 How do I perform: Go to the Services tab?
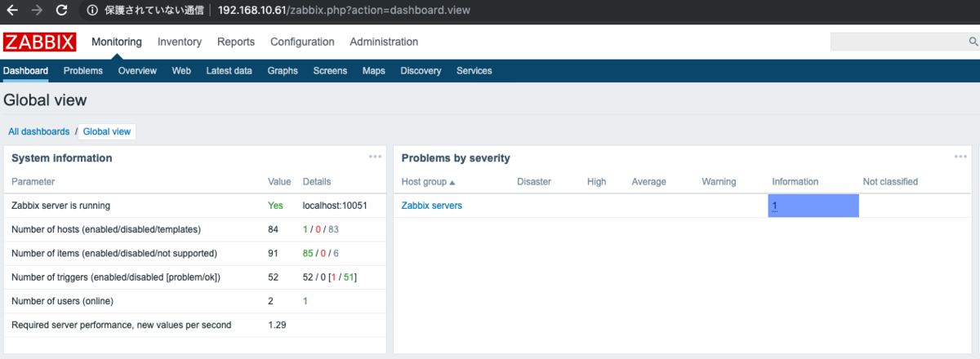pos(474,71)
